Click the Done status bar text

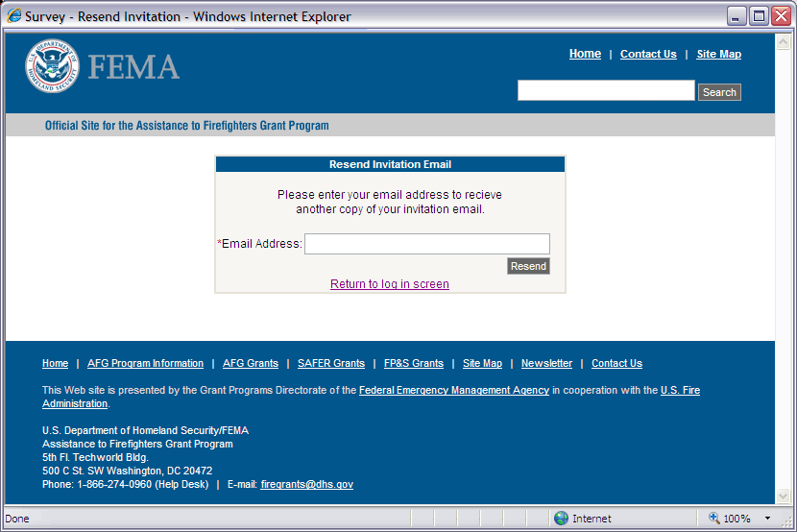click(16, 519)
